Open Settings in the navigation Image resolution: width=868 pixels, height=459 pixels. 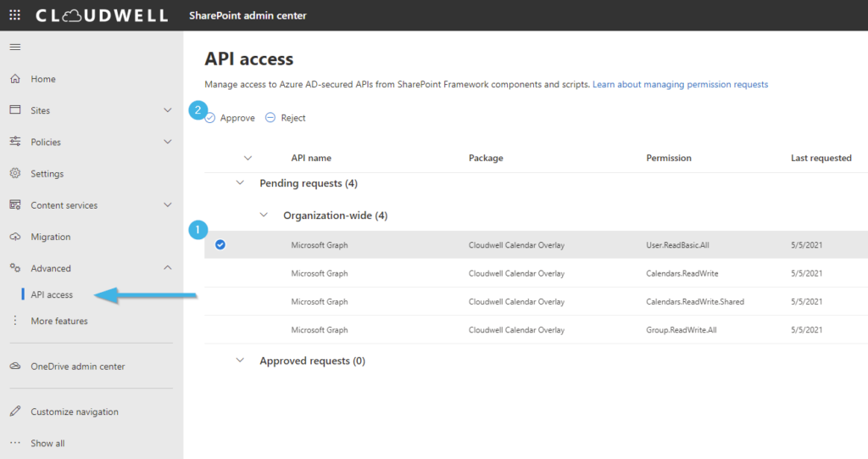47,174
